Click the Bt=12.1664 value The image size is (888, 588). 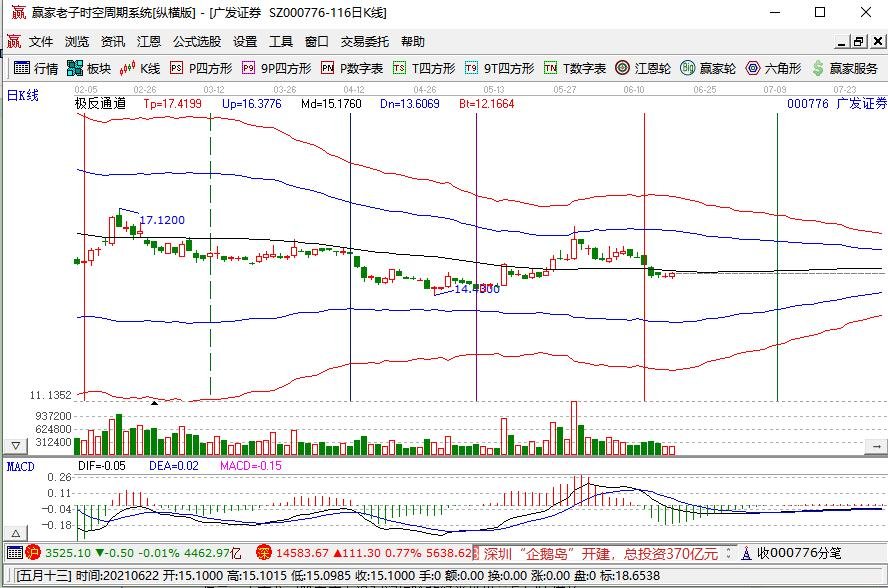(x=486, y=104)
